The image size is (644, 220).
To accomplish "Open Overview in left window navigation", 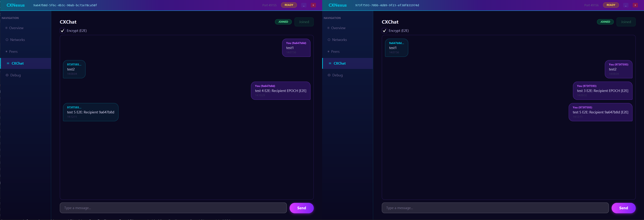I will coord(25,28).
